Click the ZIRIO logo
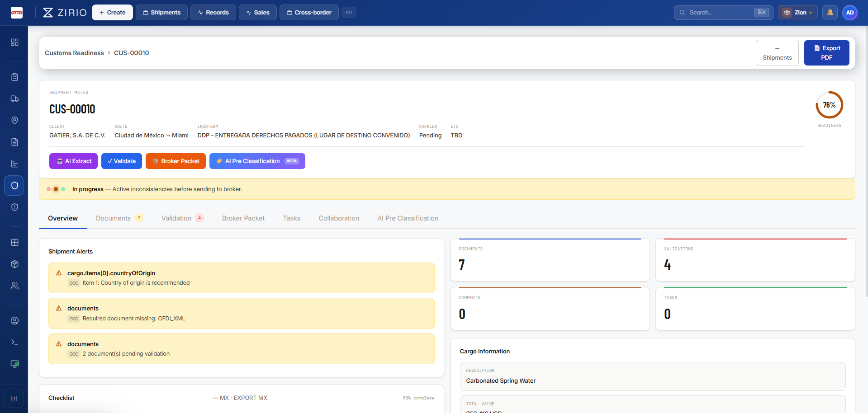 65,13
